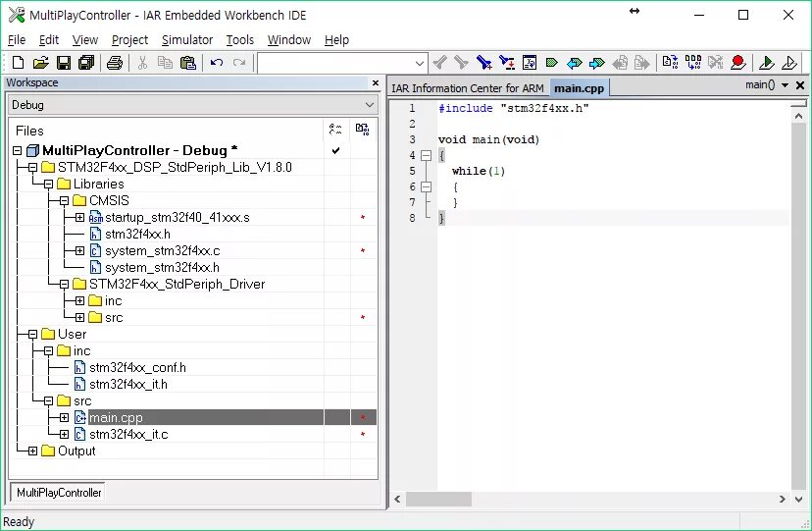Open the Tools menu
The height and width of the screenshot is (531, 812).
[x=239, y=40]
